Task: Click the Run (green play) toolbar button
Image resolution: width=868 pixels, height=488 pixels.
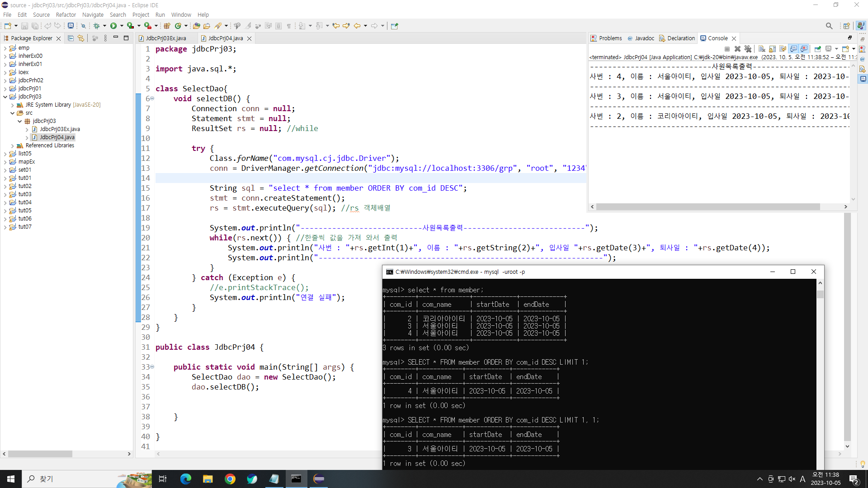Action: pos(113,26)
